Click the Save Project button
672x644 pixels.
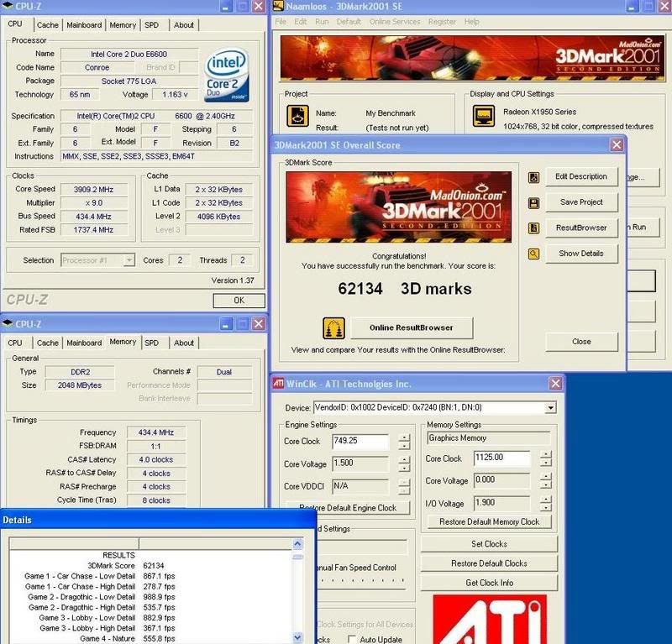coord(581,202)
